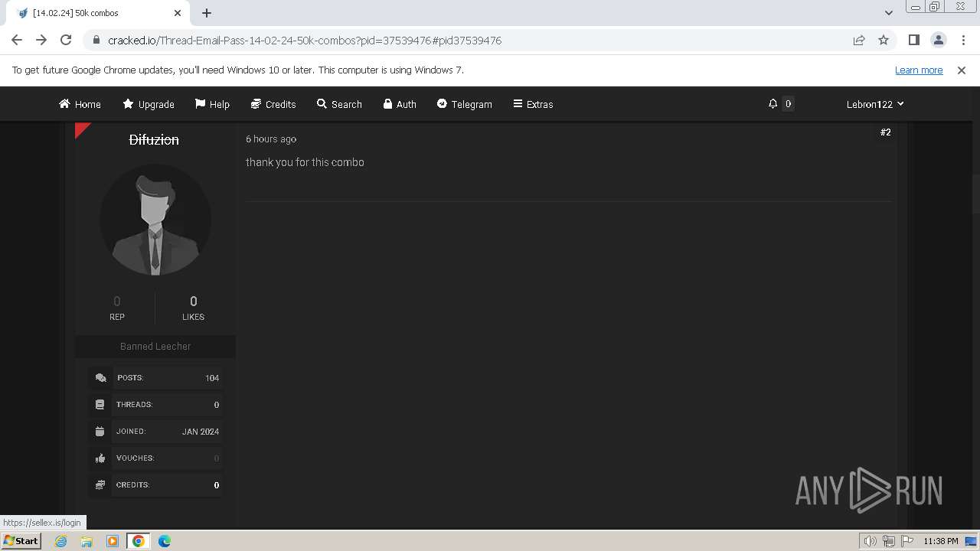The height and width of the screenshot is (551, 980).
Task: Open Difuzion's user profile name
Action: click(x=154, y=139)
